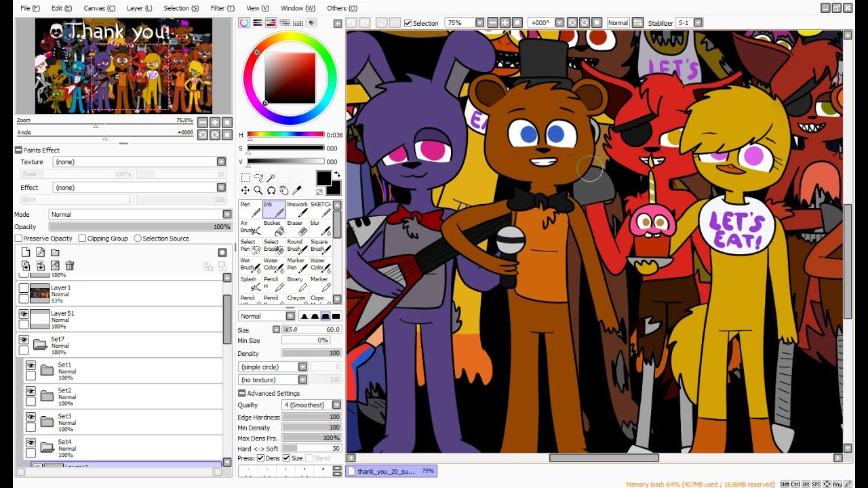
Task: Open the brush Quality dropdown
Action: [x=311, y=405]
